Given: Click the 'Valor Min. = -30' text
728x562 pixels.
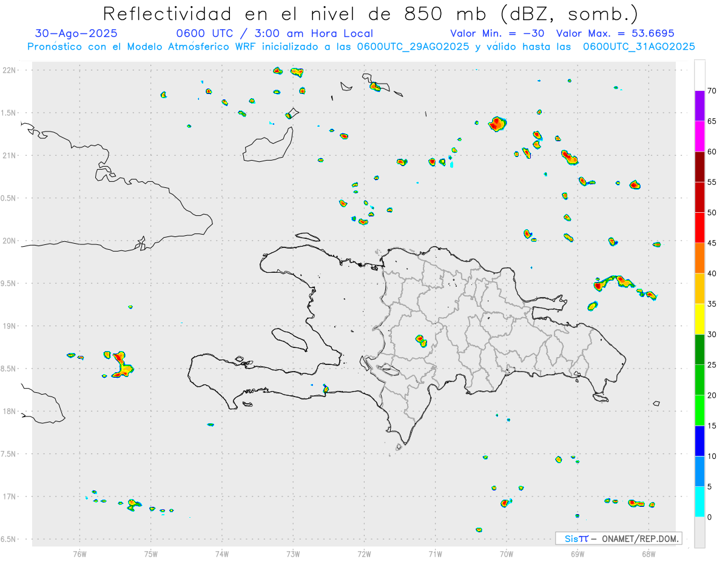Looking at the screenshot, I should click(x=497, y=33).
